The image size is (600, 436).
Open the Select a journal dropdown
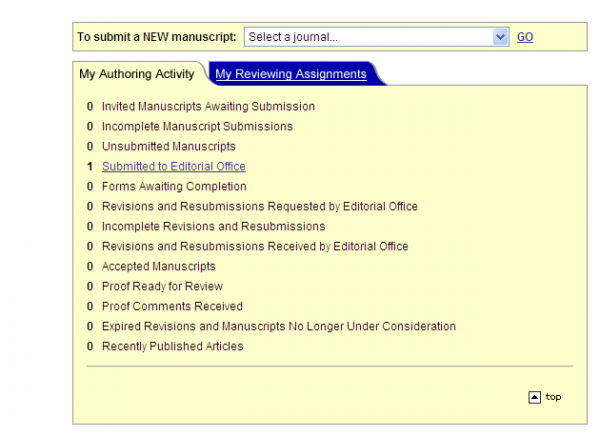click(x=376, y=37)
